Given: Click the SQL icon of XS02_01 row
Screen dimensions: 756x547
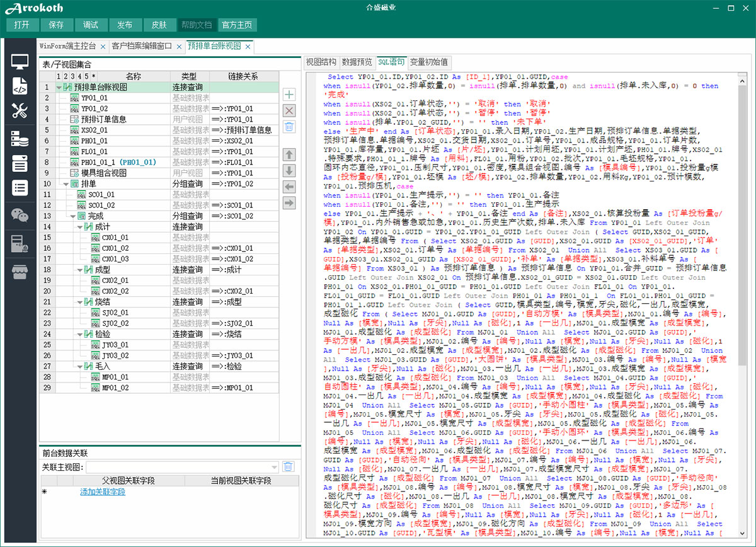Looking at the screenshot, I should [74, 130].
